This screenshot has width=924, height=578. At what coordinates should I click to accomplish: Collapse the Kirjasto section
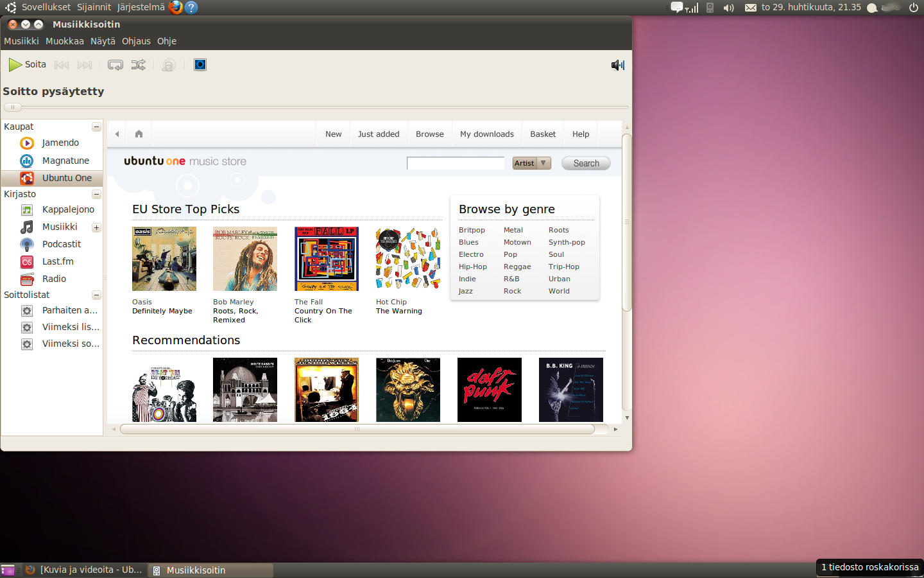96,194
